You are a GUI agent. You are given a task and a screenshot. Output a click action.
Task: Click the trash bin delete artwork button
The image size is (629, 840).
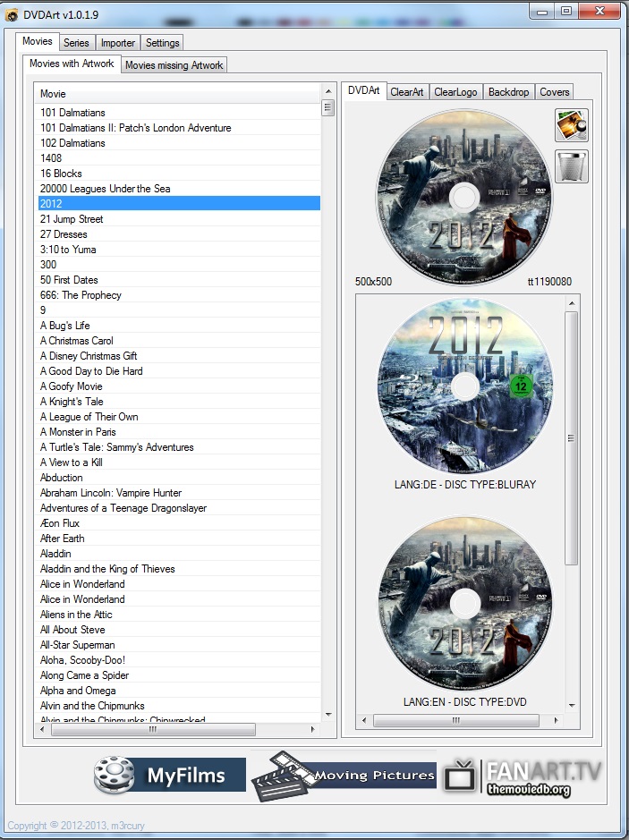coord(571,166)
